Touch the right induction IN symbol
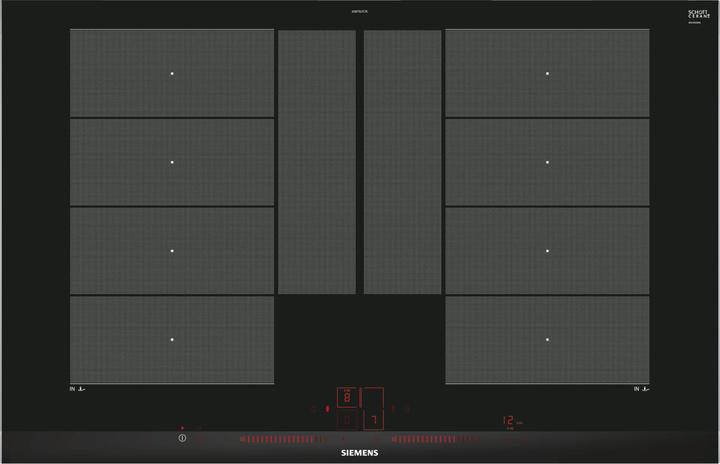 641,389
